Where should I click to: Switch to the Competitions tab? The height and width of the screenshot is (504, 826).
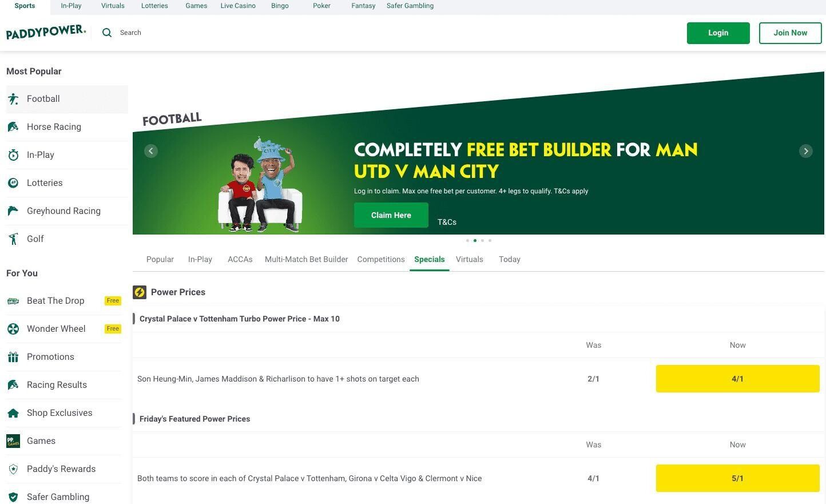(x=381, y=260)
